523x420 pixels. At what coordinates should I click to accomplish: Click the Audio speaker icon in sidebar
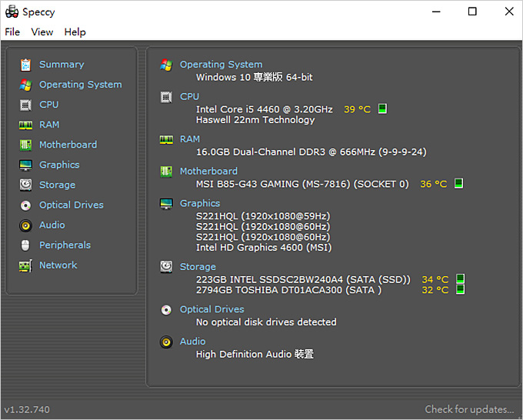pos(25,225)
